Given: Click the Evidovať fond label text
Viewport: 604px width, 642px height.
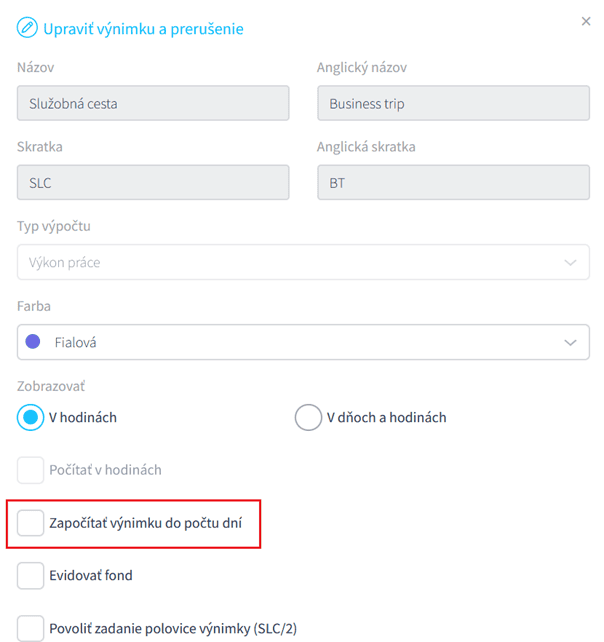Looking at the screenshot, I should click(91, 575).
